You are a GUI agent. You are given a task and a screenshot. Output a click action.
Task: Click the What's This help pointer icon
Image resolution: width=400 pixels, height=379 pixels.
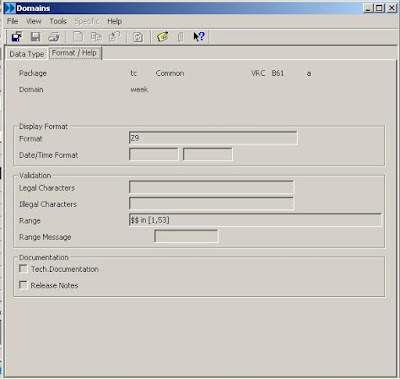point(199,36)
